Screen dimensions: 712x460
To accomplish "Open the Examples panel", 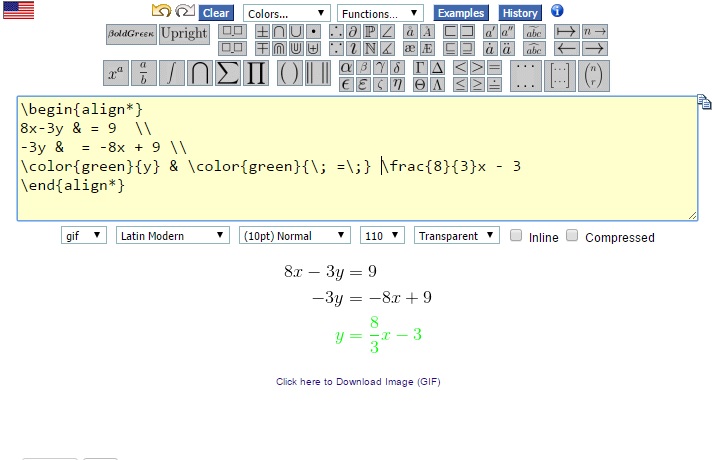I will 461,13.
